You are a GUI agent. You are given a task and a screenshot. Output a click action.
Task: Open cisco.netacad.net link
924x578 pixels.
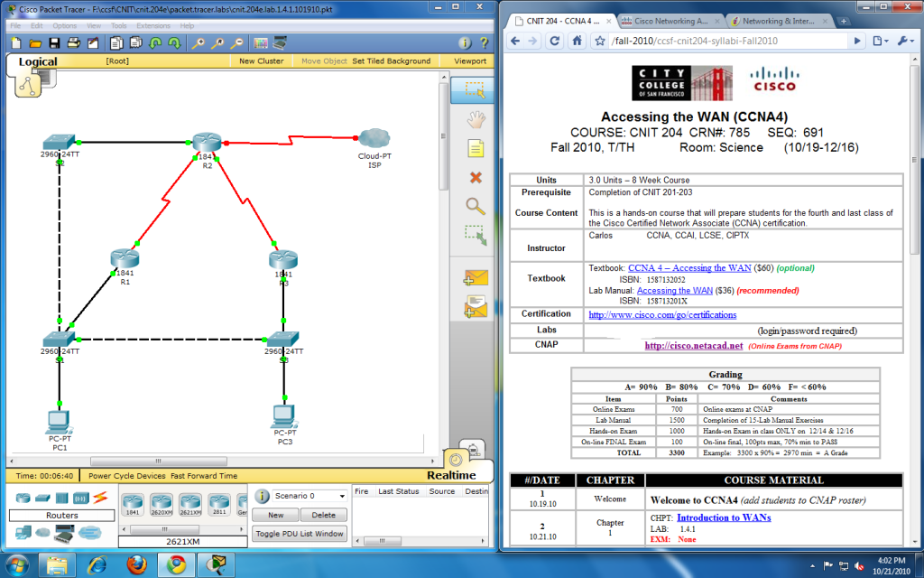[694, 346]
